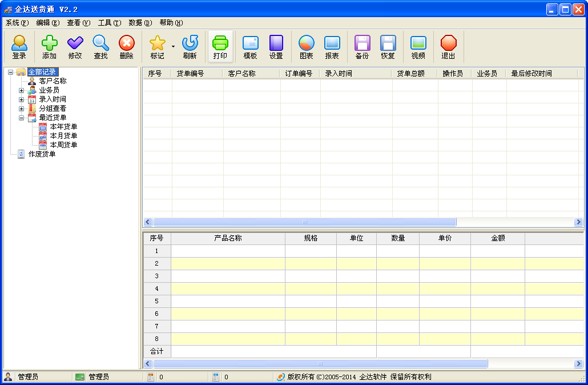Viewport: 588px width, 385px height.
Task: Open the dropdown arrow beside 标记
Action: pos(173,46)
